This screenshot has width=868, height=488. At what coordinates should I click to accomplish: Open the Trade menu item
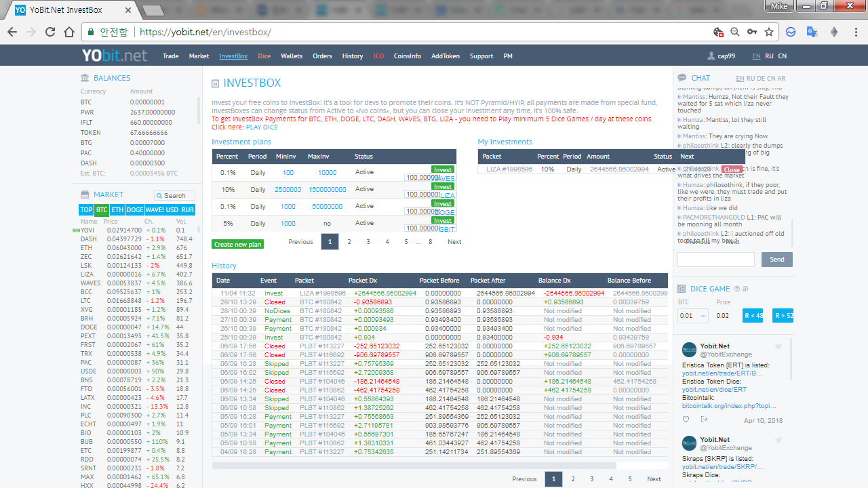pyautogui.click(x=171, y=56)
